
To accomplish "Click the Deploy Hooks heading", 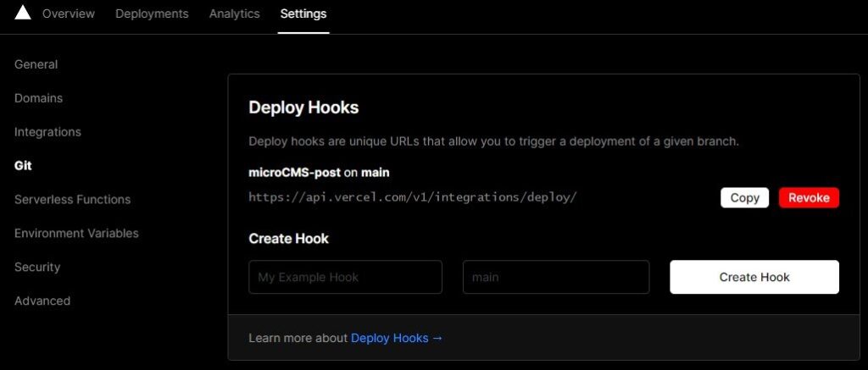I will pyautogui.click(x=304, y=108).
